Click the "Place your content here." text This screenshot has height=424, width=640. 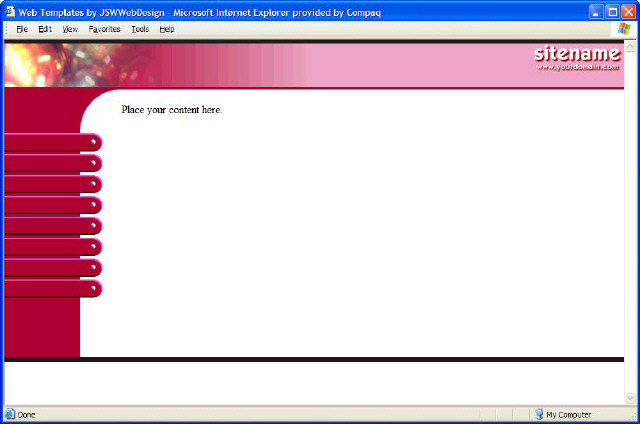pyautogui.click(x=171, y=109)
